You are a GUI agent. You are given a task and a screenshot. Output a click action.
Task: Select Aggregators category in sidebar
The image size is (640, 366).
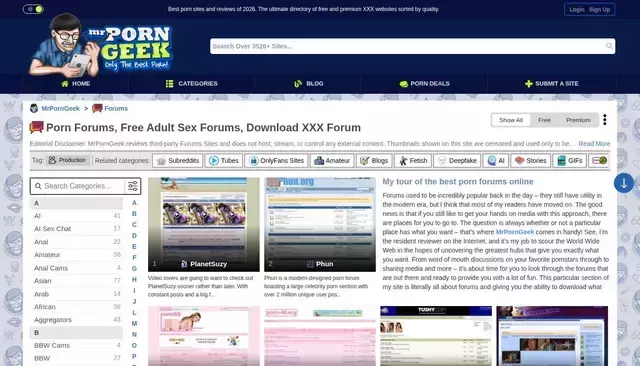click(76, 320)
